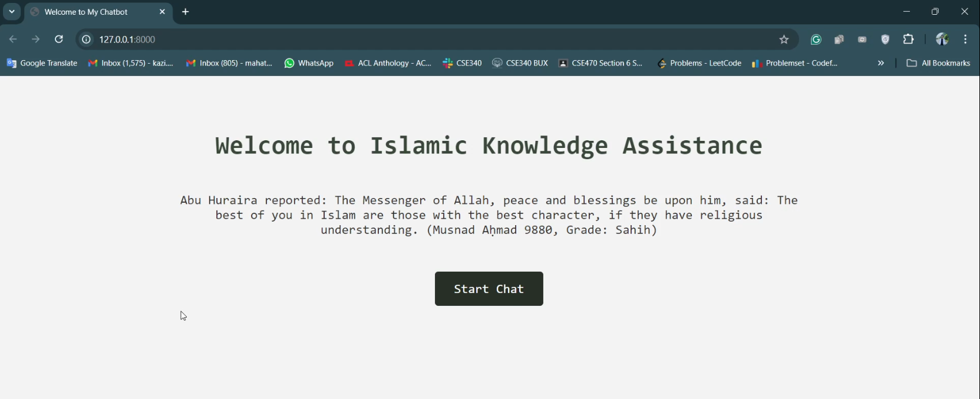Click the Start Chat button
Screen dimensions: 980x399
tap(489, 289)
